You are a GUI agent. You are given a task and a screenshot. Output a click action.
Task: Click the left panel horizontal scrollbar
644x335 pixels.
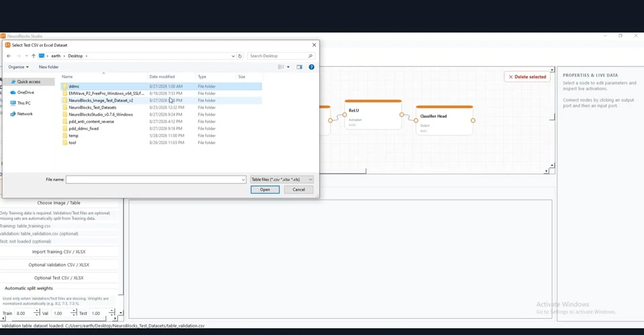59,318
